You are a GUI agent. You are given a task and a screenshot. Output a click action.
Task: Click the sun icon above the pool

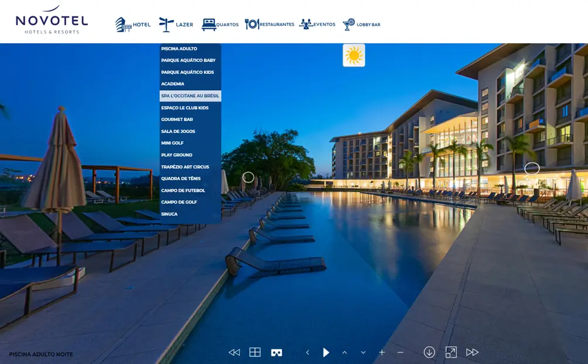pos(354,55)
